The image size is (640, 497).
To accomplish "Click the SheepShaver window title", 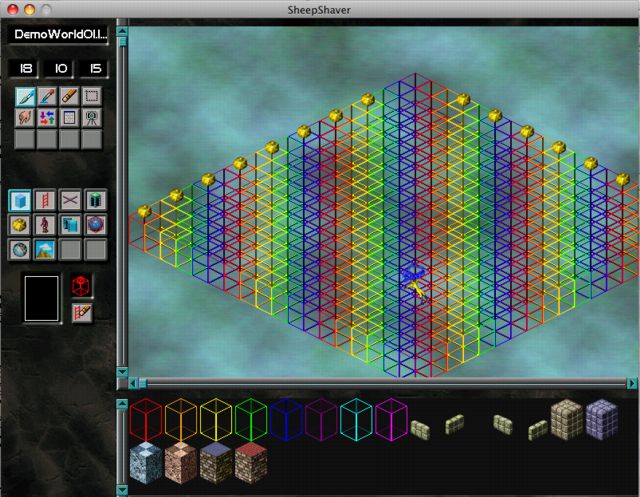I will (x=319, y=10).
